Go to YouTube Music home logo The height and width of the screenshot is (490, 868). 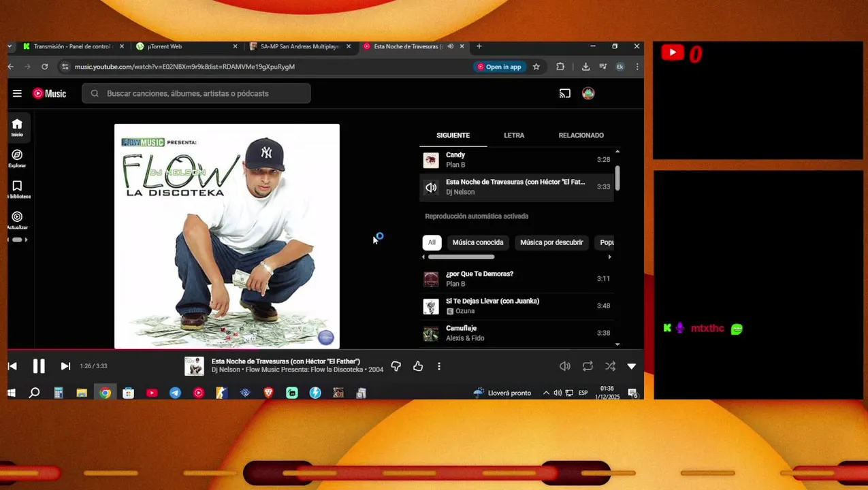point(50,94)
